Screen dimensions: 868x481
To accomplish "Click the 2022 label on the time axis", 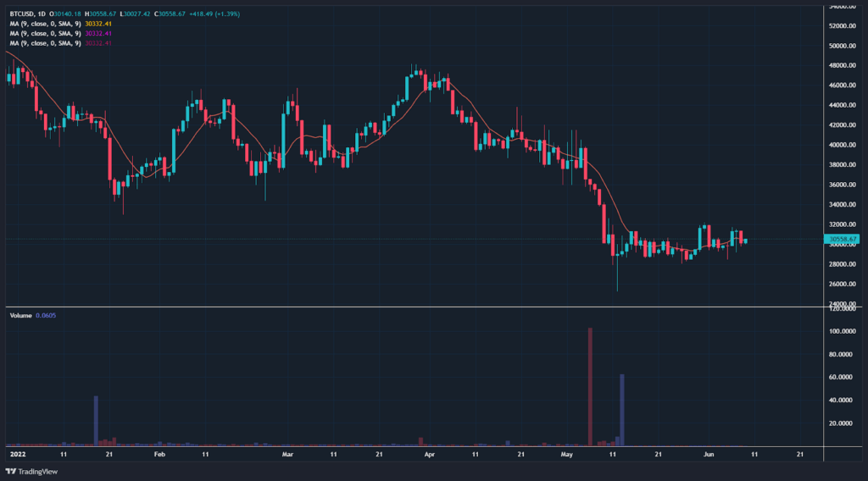I will tap(19, 455).
